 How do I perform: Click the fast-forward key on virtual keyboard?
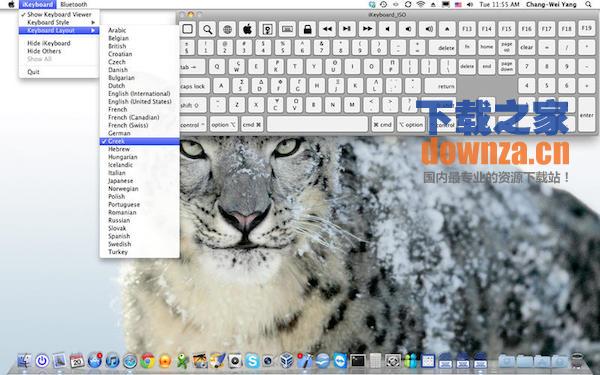(x=367, y=29)
